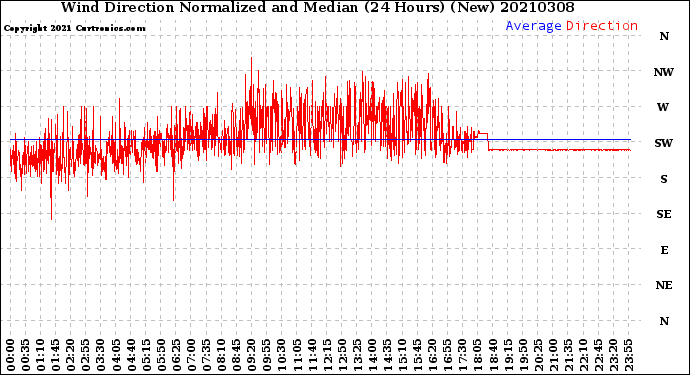Viewport: 690px width, 375px height.
Task: Select the '22:45' time tick label
Action: tap(598, 355)
